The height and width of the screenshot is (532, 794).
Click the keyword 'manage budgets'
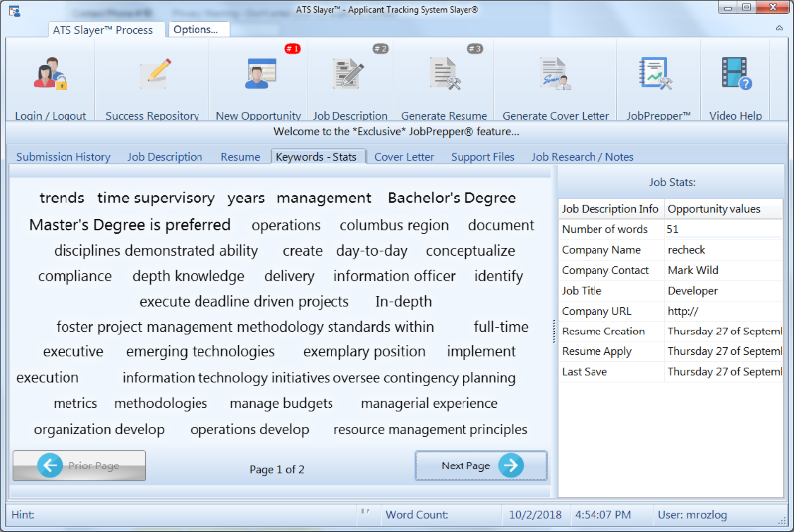(282, 403)
